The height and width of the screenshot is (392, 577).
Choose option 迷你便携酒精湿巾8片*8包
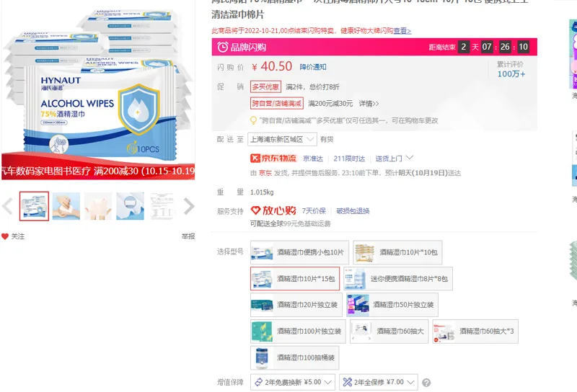[398, 279]
